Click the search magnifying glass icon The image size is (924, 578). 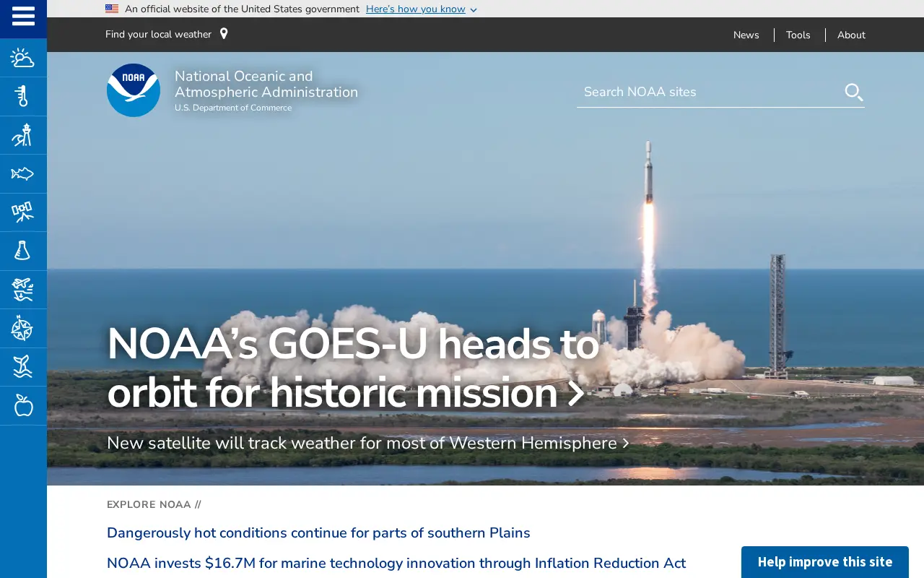(854, 92)
